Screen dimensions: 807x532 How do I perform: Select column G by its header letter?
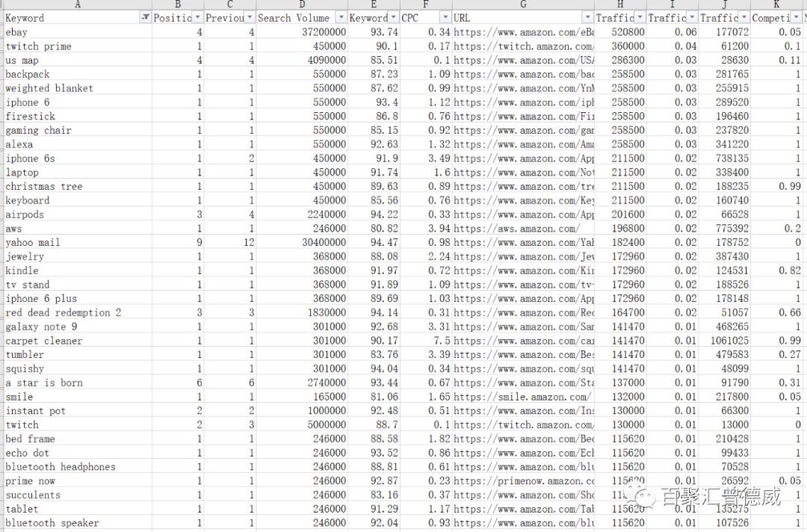tap(523, 4)
